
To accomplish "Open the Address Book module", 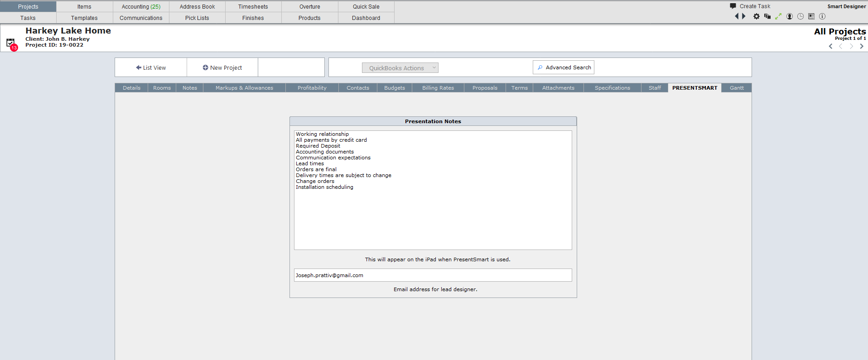I will tap(197, 7).
